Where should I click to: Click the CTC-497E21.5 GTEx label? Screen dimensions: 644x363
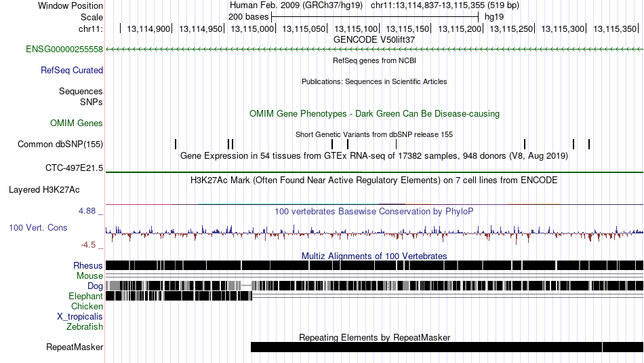tap(75, 168)
